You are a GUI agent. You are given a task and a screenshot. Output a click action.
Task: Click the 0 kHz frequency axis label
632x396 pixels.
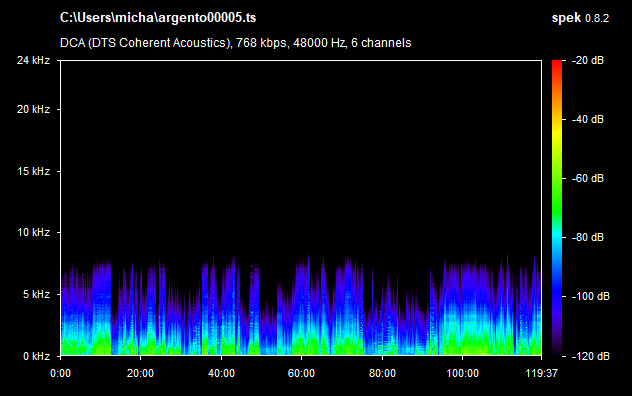pyautogui.click(x=36, y=356)
